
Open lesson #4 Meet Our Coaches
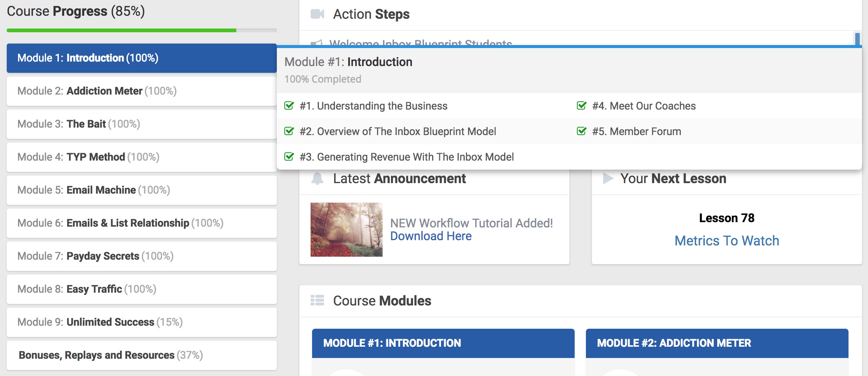click(x=644, y=106)
